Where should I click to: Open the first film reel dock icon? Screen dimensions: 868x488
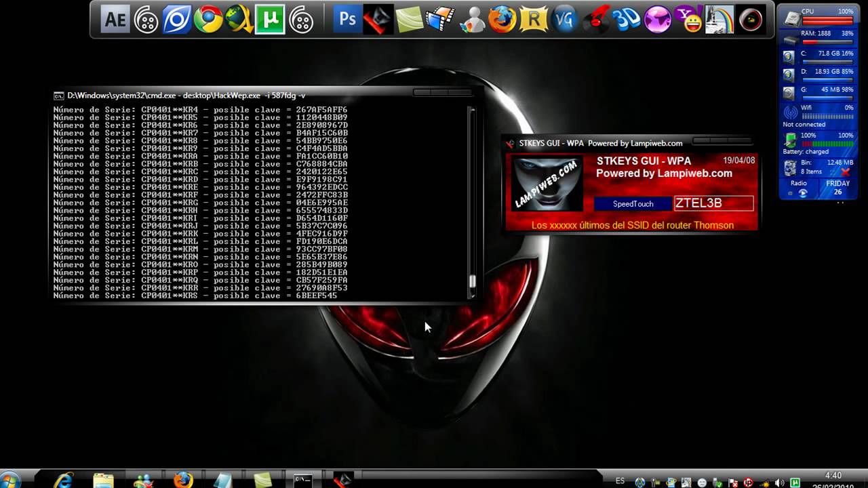146,20
